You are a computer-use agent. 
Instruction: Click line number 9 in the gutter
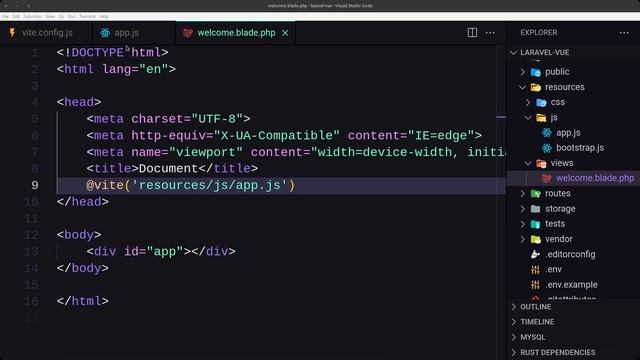click(35, 185)
